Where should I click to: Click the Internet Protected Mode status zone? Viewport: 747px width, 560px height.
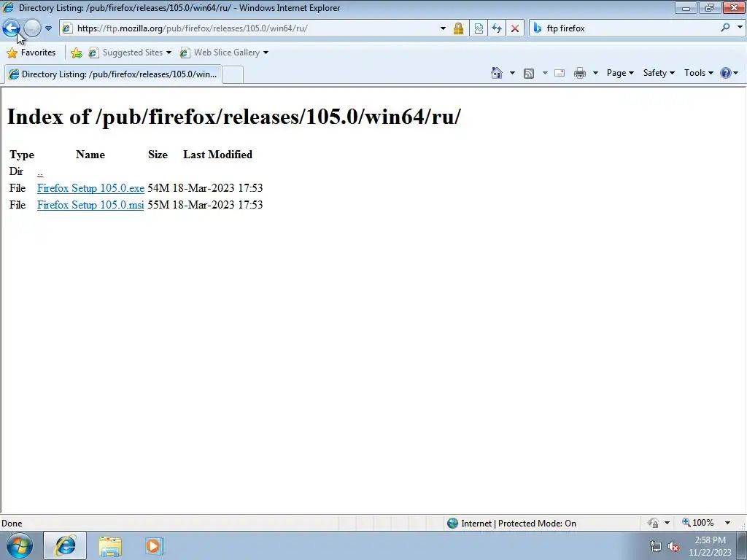(x=511, y=524)
